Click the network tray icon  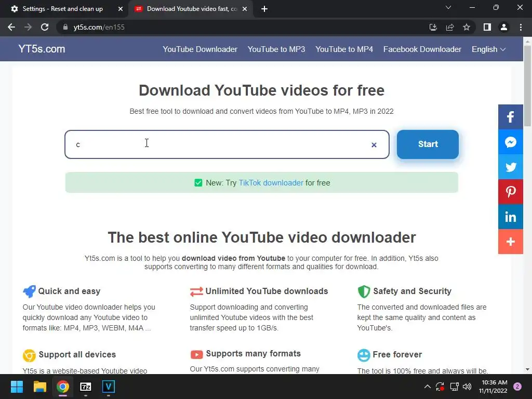point(454,387)
